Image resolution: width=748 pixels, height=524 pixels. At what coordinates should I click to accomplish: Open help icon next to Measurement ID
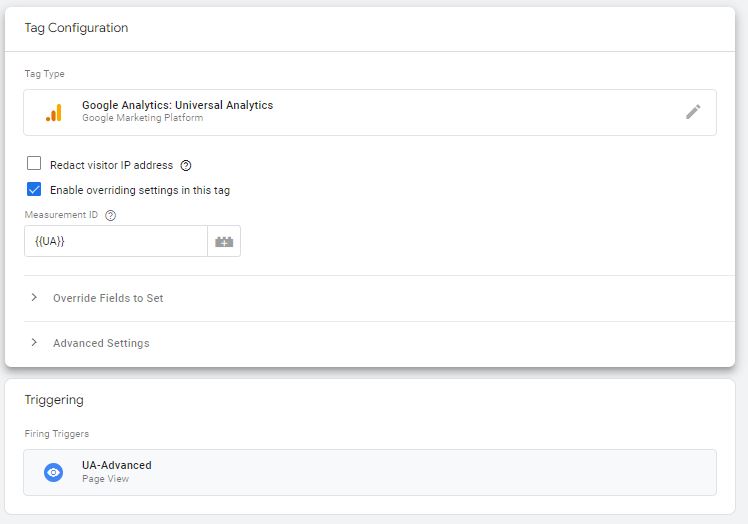coord(110,215)
